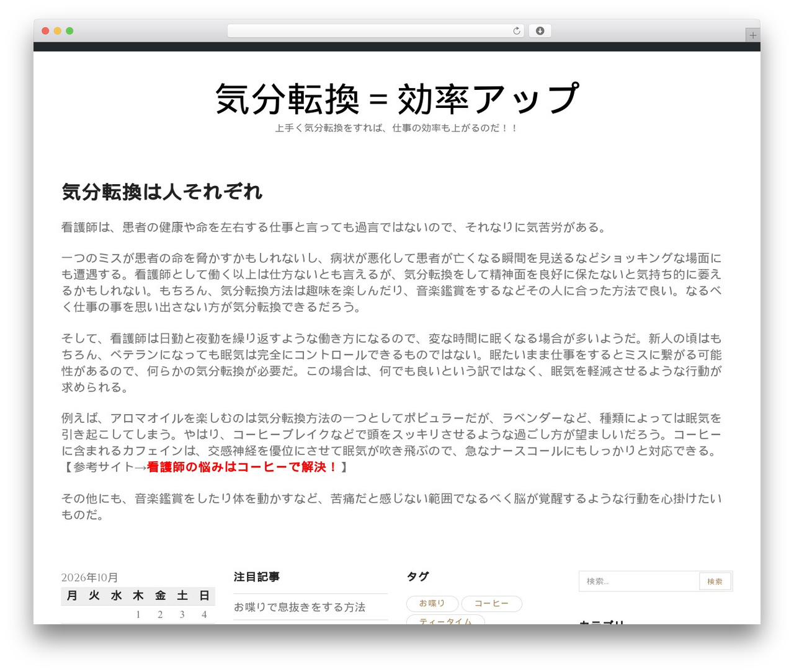The width and height of the screenshot is (794, 672).
Task: Click the 日 weekday header in calendar
Action: pos(204,596)
